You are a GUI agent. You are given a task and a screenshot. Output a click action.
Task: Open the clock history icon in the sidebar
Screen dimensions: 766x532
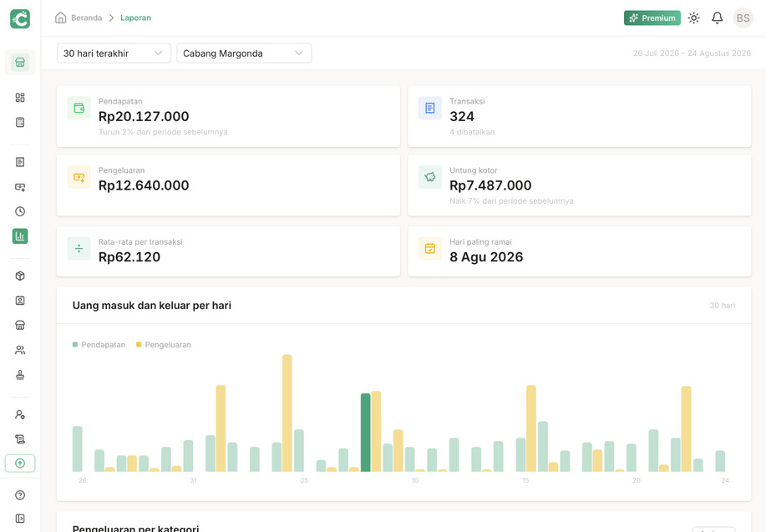tap(20, 211)
